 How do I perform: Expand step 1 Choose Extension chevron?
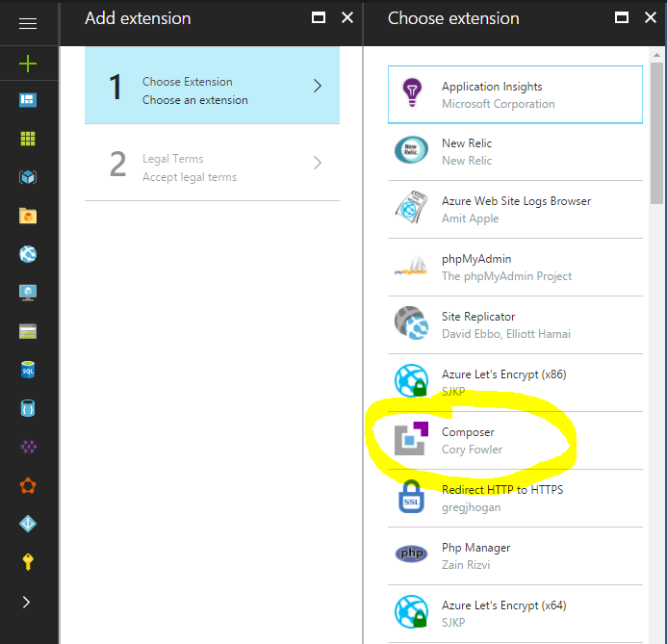pyautogui.click(x=318, y=86)
